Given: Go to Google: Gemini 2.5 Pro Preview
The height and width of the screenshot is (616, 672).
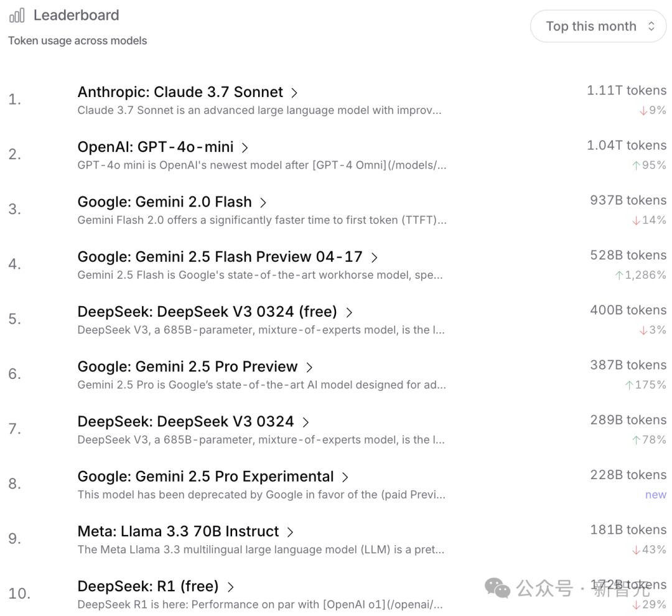Looking at the screenshot, I should pyautogui.click(x=187, y=366).
